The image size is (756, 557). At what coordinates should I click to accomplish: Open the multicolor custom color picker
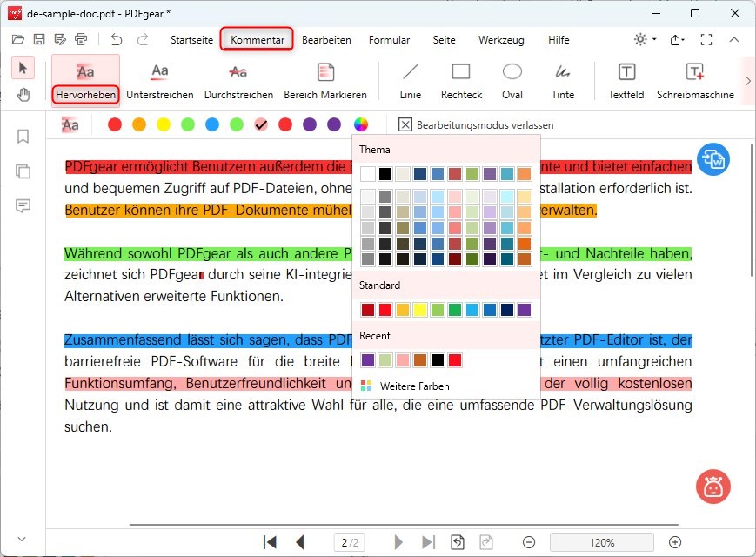point(361,124)
